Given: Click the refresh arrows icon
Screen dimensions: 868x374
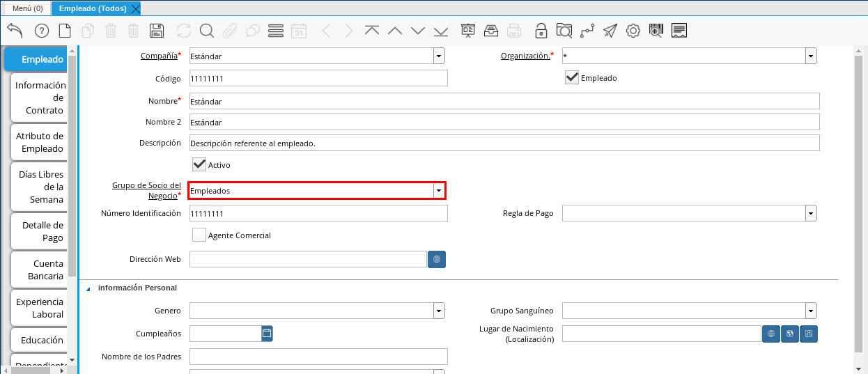Looking at the screenshot, I should pos(184,31).
